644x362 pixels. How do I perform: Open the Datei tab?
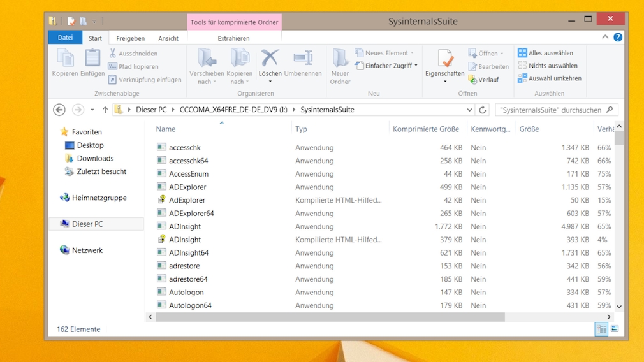pos(65,38)
